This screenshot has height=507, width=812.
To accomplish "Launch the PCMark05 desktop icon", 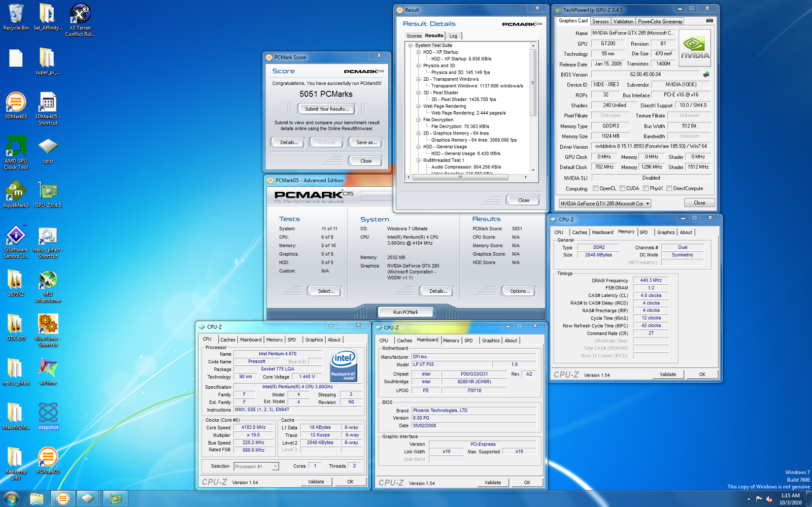I will pos(48,461).
